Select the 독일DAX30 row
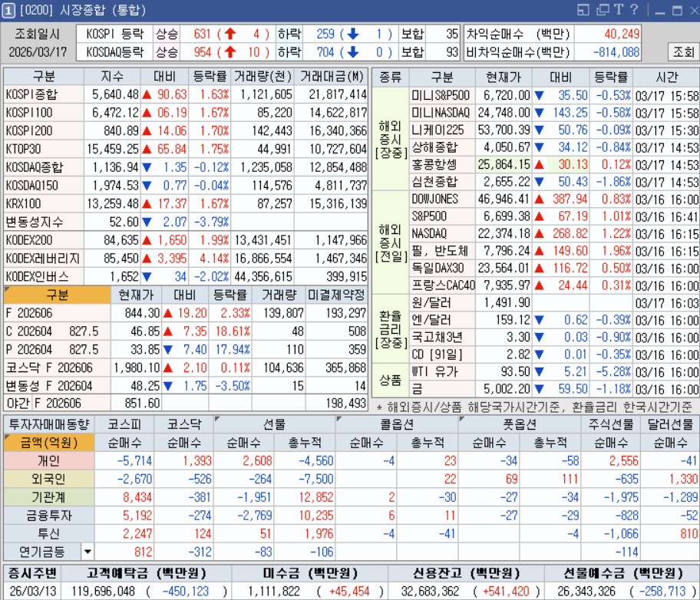 coord(554,268)
